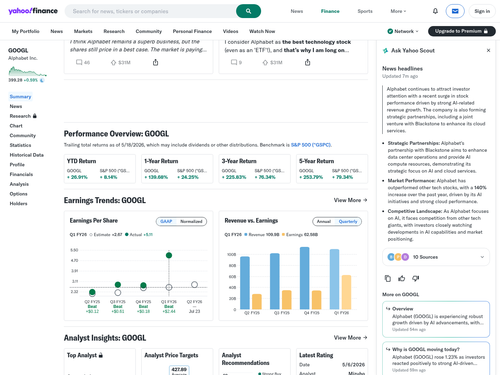Open the notifications bell
The image size is (500, 375).
435,11
